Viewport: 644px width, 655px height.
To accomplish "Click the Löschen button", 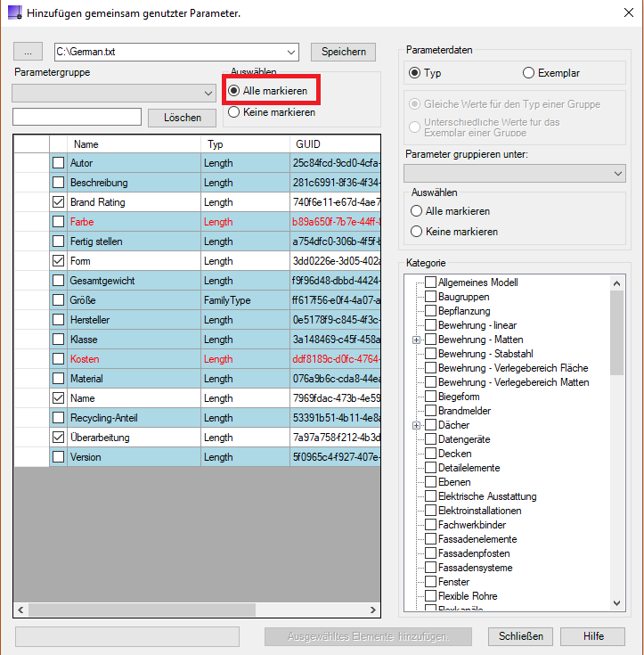I will [x=182, y=118].
